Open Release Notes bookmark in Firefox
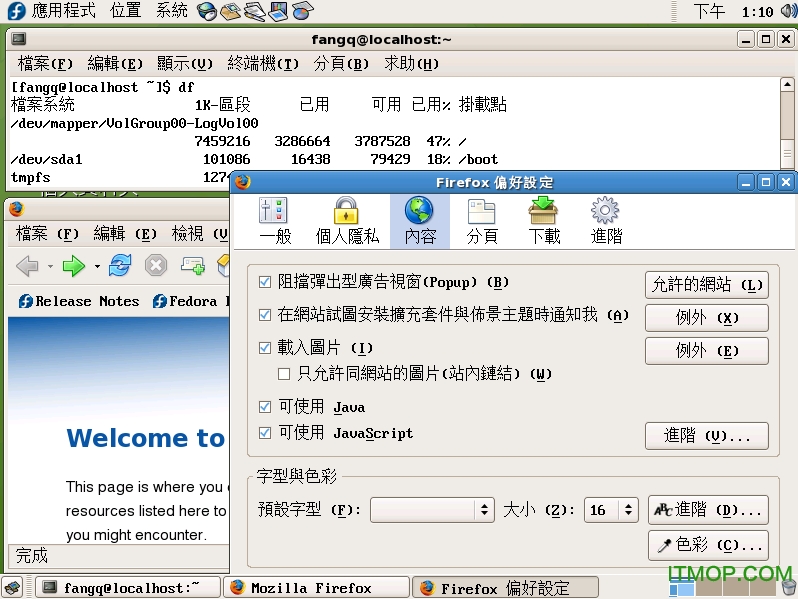 79,301
